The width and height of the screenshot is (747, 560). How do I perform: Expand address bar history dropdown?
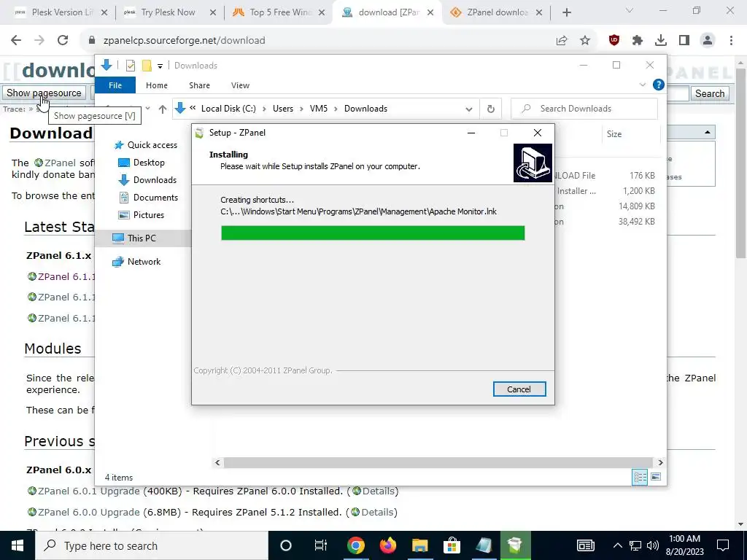click(x=469, y=109)
